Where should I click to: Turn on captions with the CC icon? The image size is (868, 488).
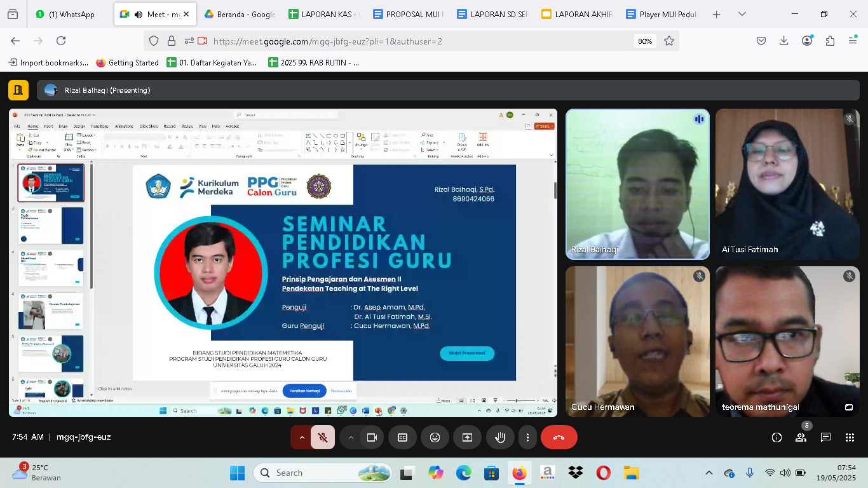(x=402, y=437)
